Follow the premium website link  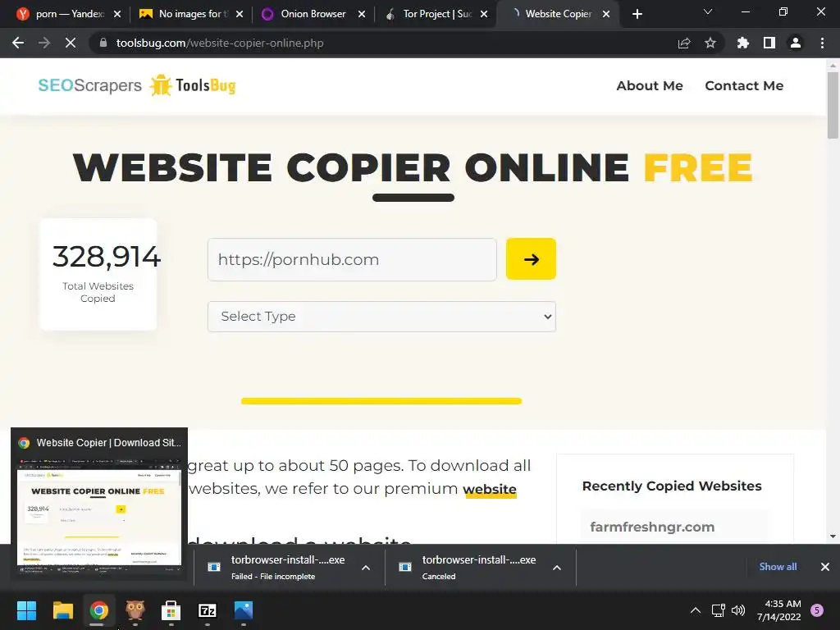[x=490, y=489]
